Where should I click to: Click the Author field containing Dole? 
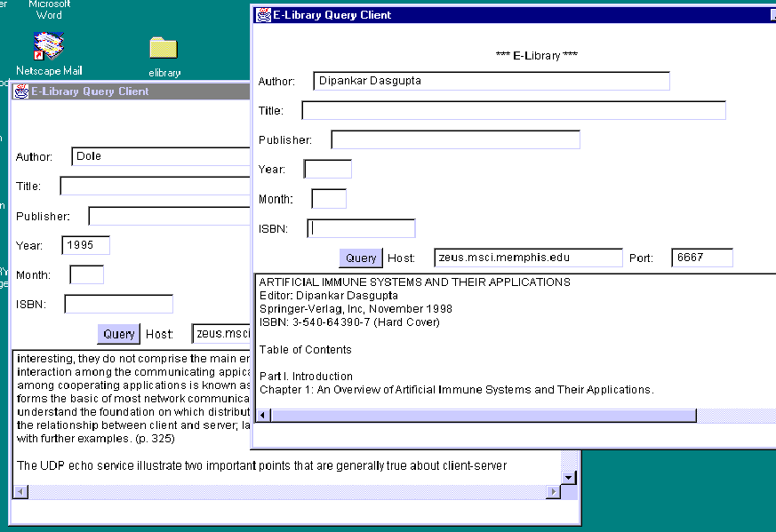coord(161,156)
